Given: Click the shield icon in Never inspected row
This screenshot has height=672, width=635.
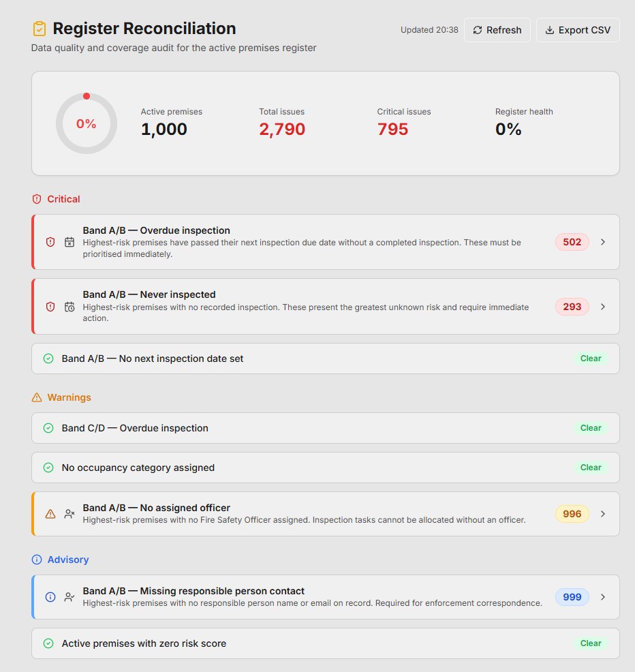Looking at the screenshot, I should (x=50, y=307).
